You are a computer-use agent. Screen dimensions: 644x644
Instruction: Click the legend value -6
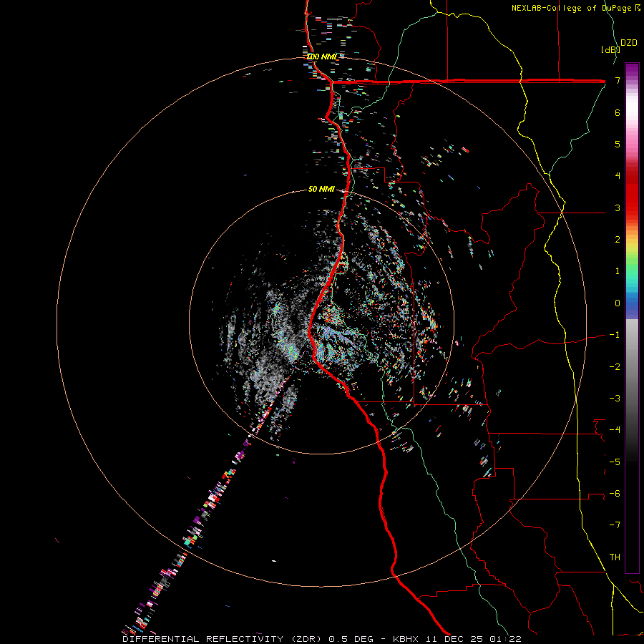(x=615, y=494)
